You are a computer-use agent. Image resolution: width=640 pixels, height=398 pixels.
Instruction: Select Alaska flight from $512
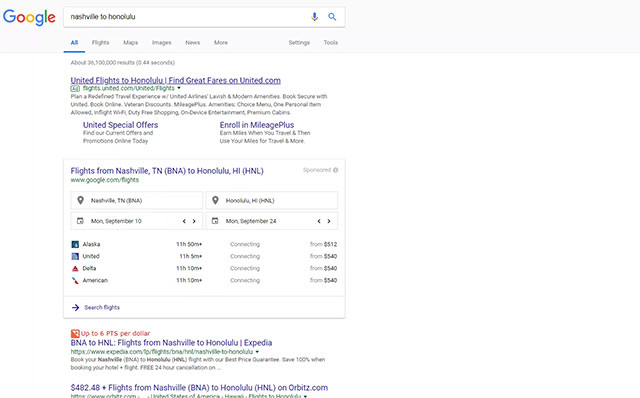tap(204, 244)
